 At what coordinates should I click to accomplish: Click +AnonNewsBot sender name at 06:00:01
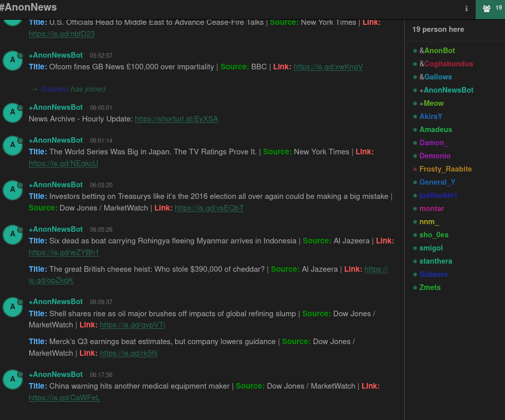click(56, 107)
